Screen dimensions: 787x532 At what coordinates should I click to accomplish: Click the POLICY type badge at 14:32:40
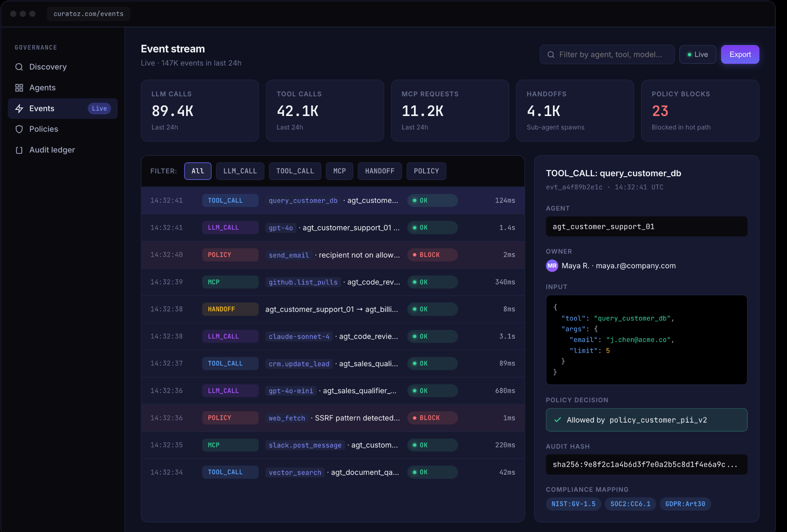230,255
